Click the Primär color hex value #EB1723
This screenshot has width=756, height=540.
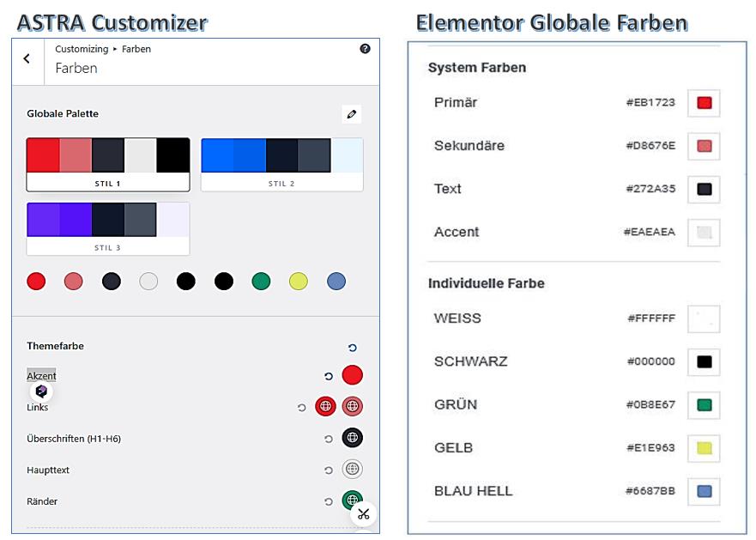(x=650, y=102)
